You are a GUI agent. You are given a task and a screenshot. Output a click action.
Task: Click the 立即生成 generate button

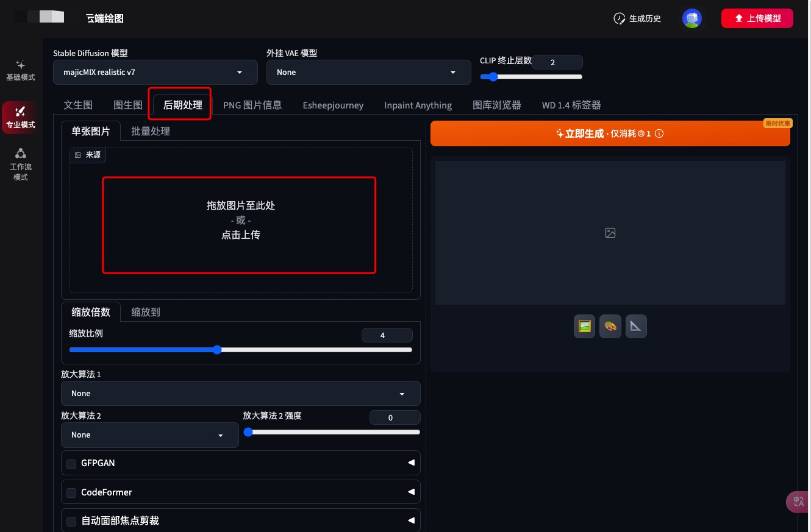pos(610,133)
